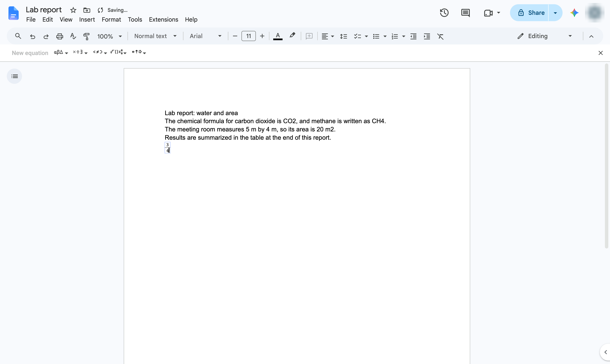610x364 pixels.
Task: Expand meeting options arrow beside camera
Action: click(x=498, y=12)
